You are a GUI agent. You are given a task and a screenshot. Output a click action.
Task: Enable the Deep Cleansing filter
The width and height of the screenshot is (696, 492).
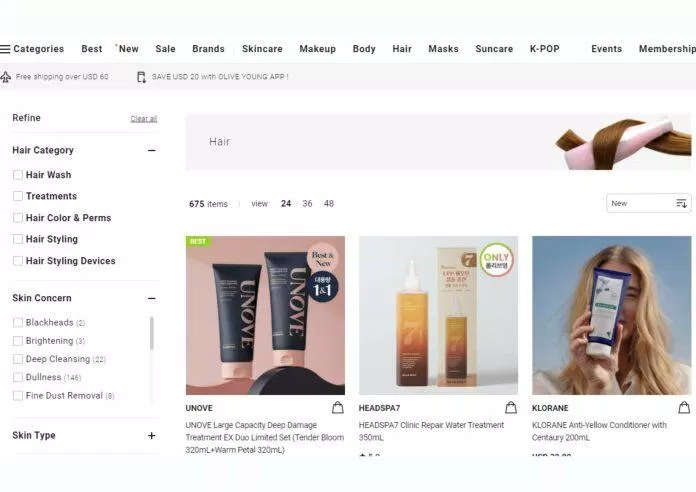pos(18,359)
